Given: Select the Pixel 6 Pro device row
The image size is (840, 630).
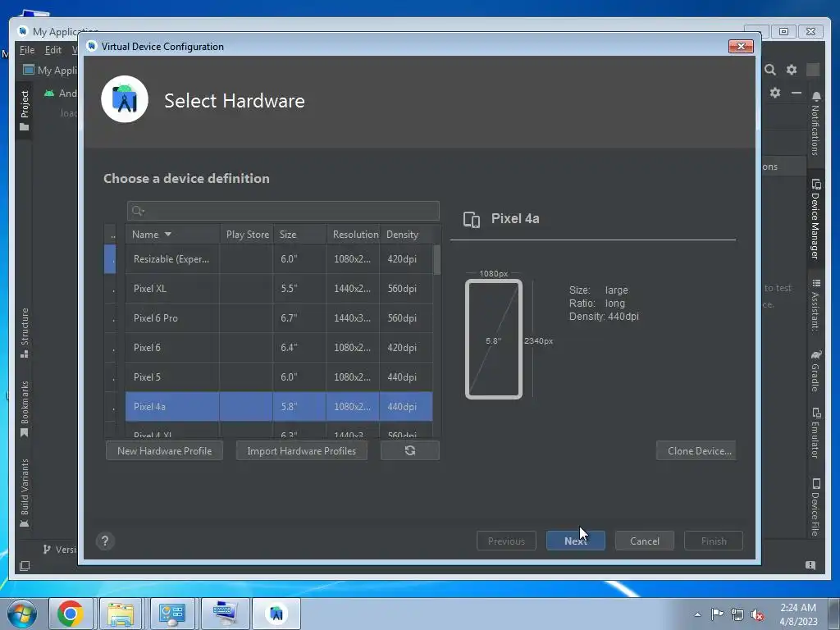Looking at the screenshot, I should tap(279, 317).
